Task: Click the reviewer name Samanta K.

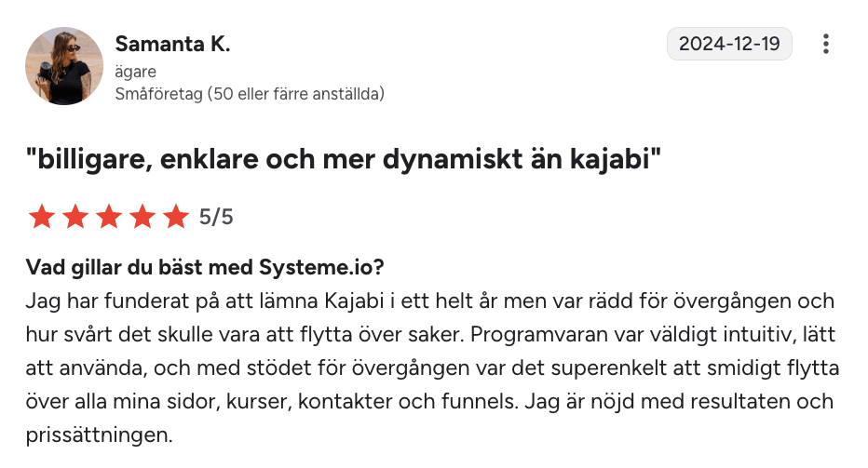Action: point(172,44)
